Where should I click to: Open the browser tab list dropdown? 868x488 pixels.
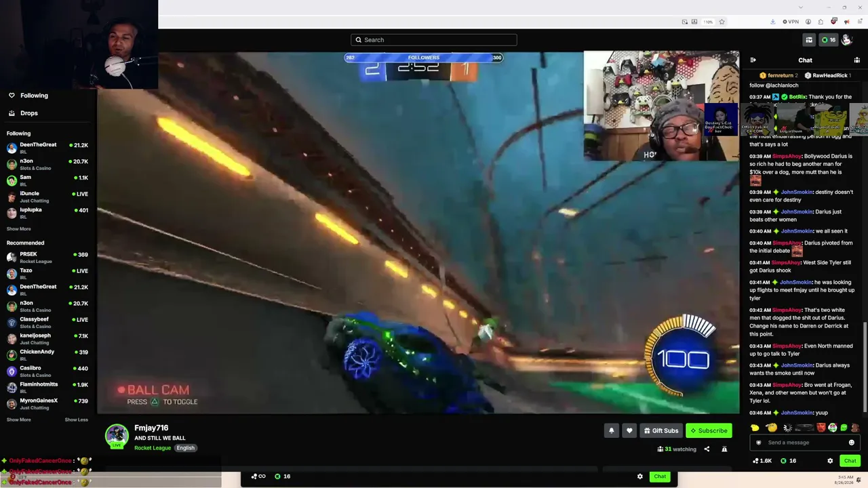click(801, 7)
